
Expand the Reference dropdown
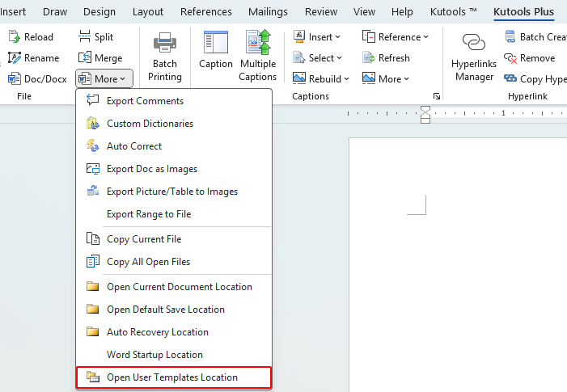pyautogui.click(x=396, y=37)
